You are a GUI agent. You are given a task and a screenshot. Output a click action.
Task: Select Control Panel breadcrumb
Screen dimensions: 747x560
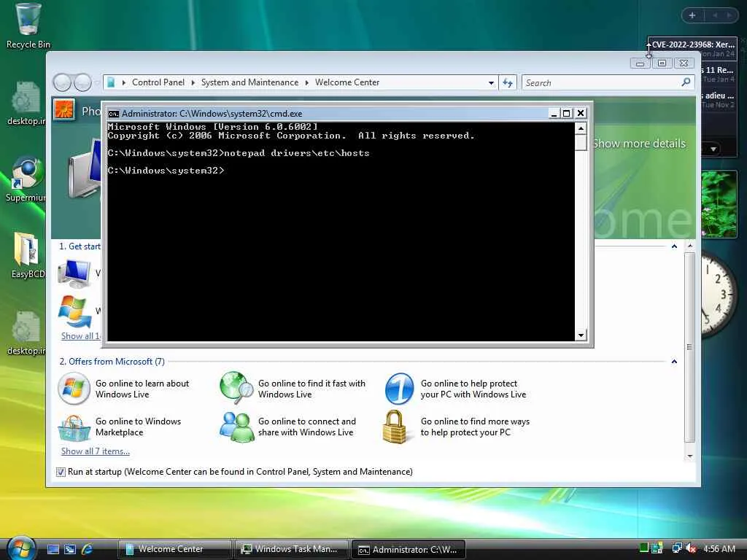point(158,82)
